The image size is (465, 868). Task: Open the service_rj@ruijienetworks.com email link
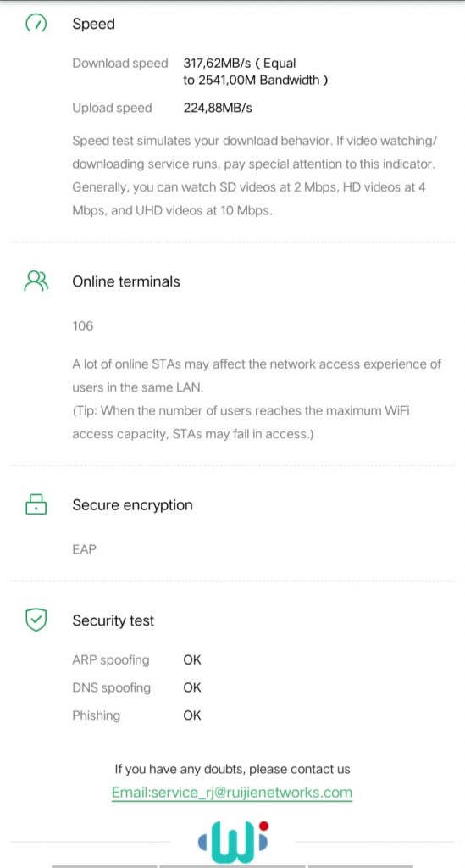coord(232,793)
